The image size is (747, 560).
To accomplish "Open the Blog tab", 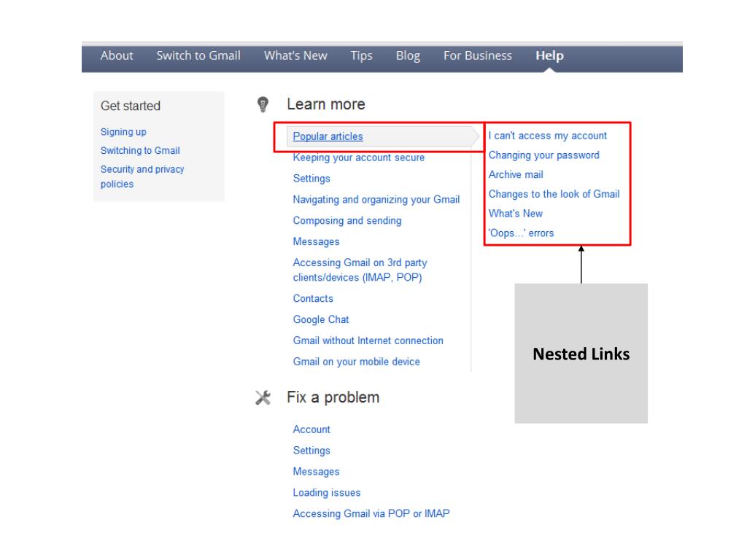I will 408,55.
